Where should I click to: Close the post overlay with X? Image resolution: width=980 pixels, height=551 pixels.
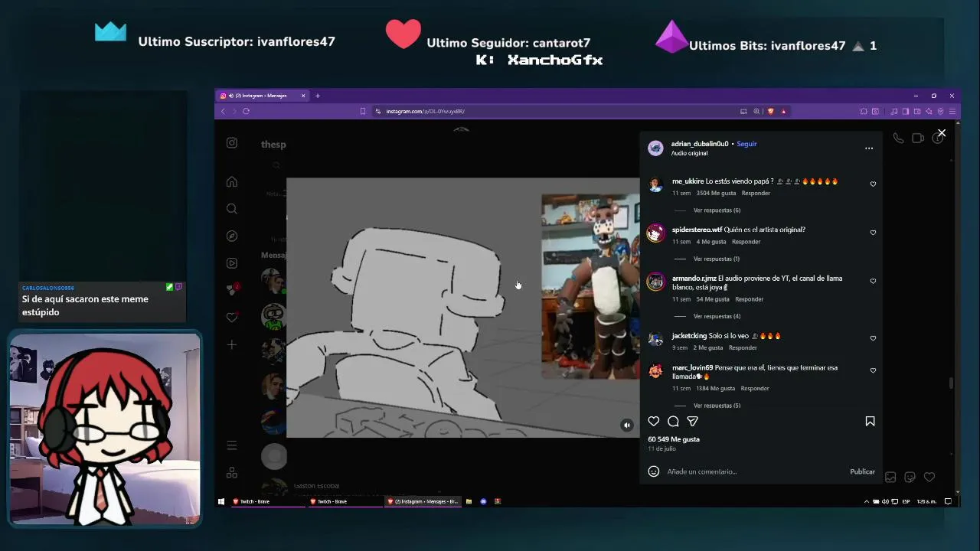(942, 133)
